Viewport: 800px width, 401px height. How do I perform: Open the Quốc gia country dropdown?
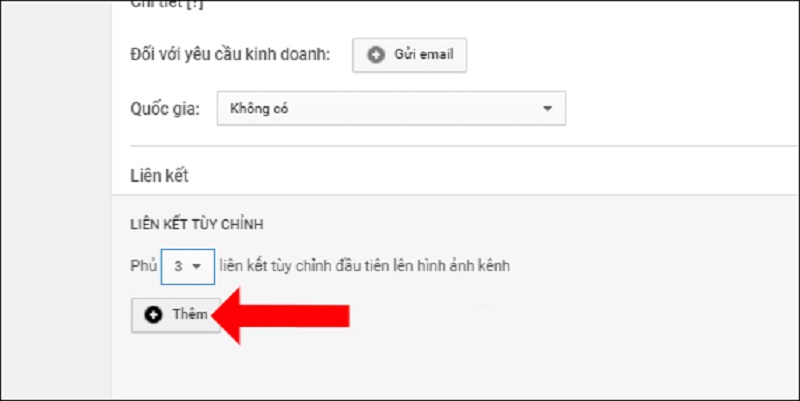pos(391,108)
